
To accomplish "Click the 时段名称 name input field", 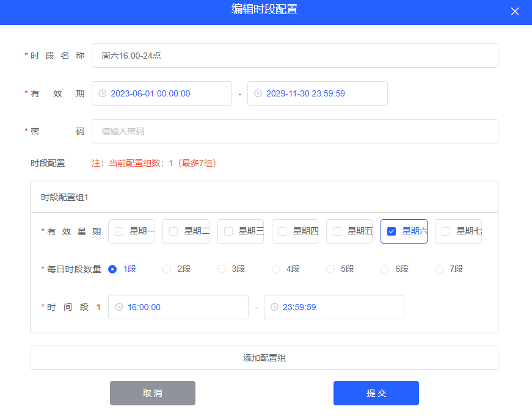I will click(294, 56).
